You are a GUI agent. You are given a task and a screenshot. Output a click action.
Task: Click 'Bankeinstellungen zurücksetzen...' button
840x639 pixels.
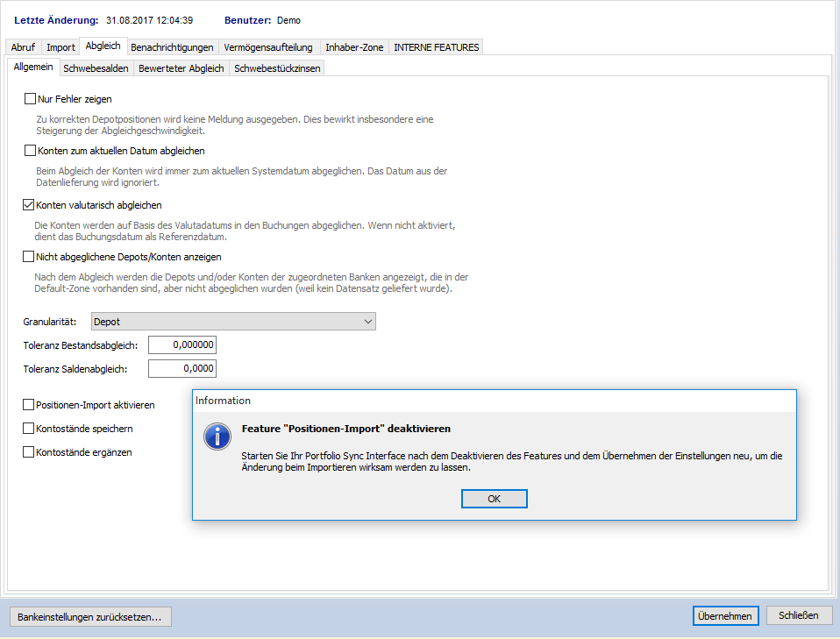click(x=89, y=617)
